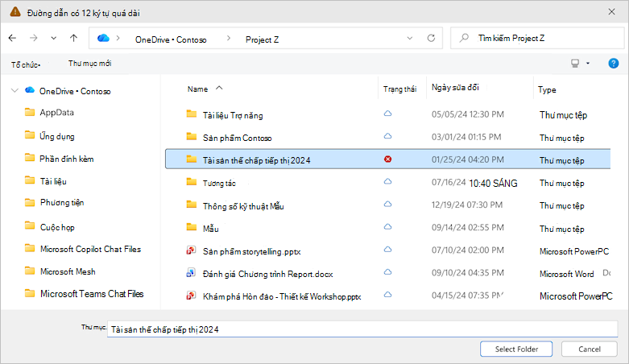Sort by the Name column header

click(x=198, y=89)
